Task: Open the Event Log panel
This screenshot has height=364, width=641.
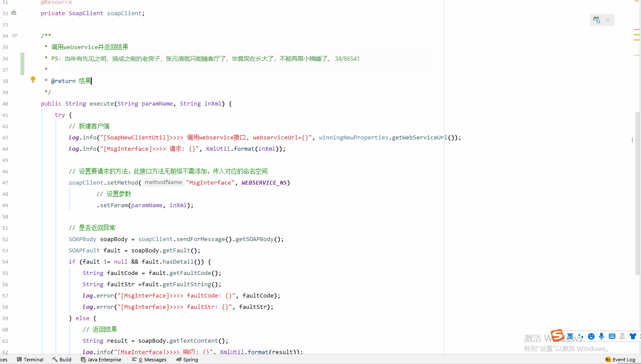Action: (620, 359)
